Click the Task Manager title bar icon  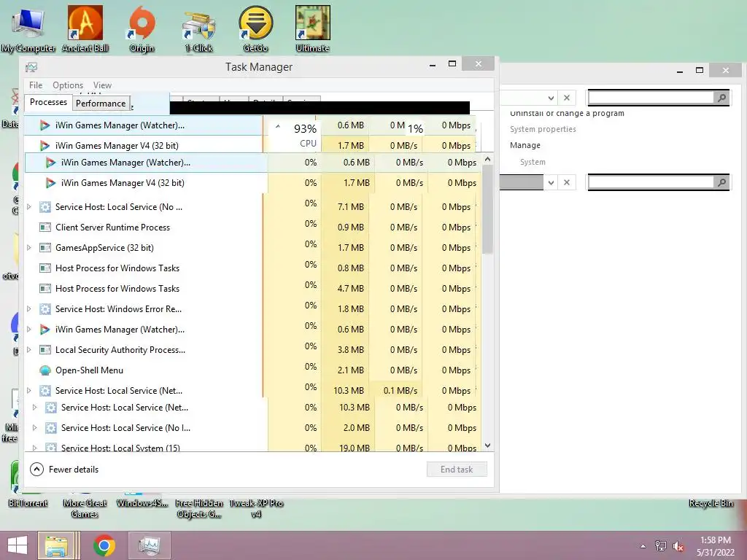tap(31, 67)
